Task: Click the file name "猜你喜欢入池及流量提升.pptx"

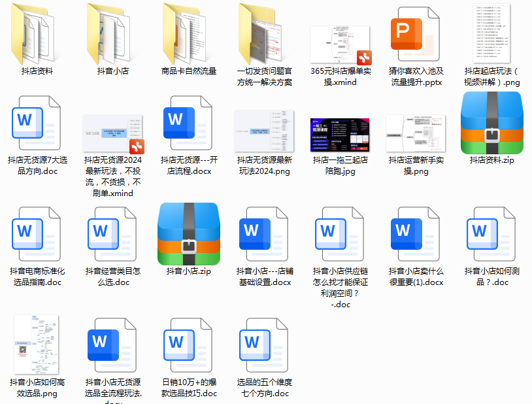Action: tap(416, 76)
